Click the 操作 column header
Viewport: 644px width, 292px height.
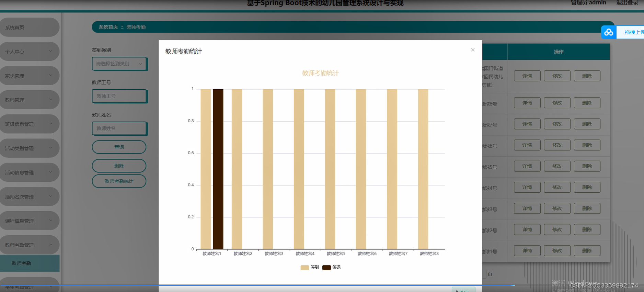pos(559,52)
